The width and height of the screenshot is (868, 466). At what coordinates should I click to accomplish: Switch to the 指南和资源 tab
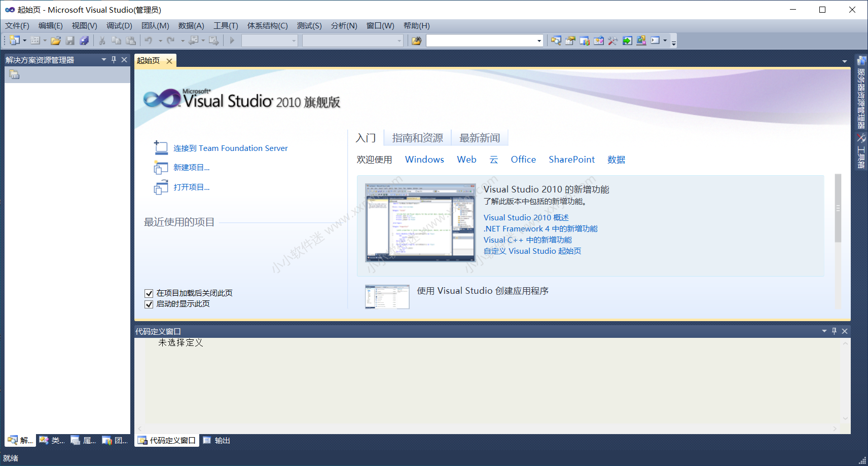(417, 138)
